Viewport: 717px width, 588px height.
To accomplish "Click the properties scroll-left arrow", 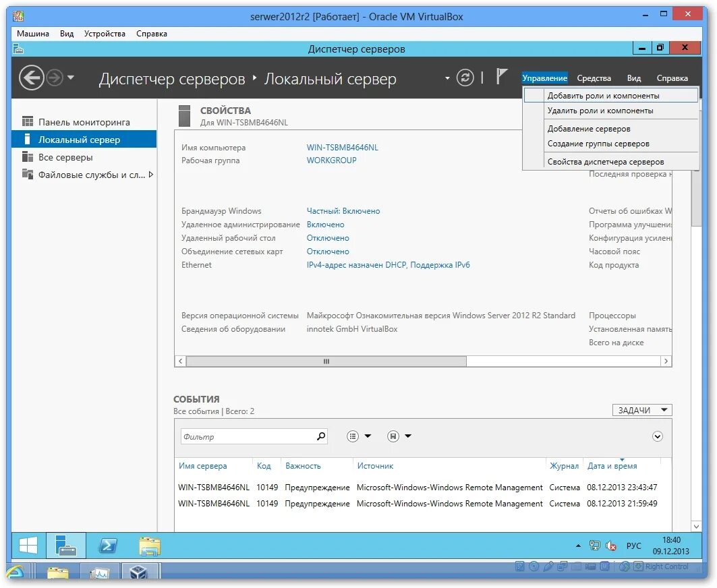I will click(x=181, y=361).
